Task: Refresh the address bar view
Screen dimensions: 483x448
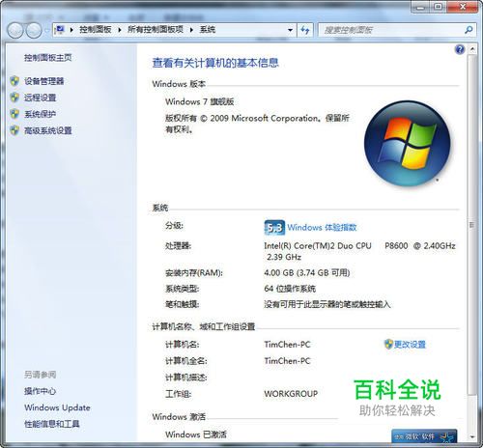Action: pos(305,30)
